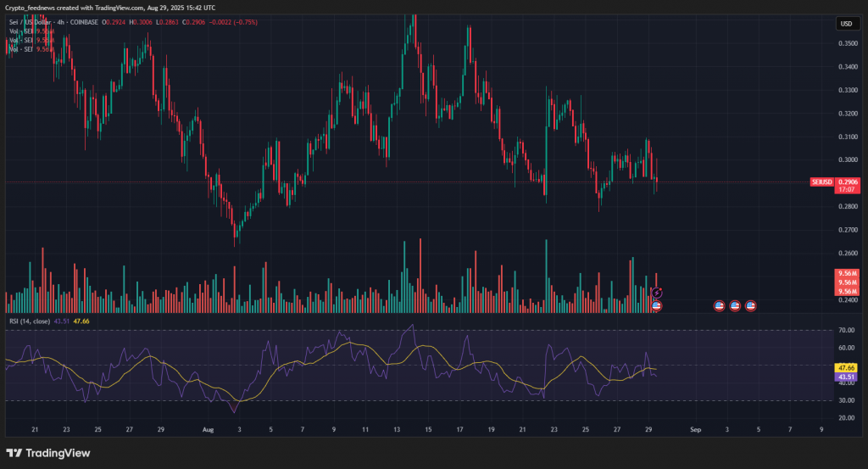Click the last US flag icon in the future dates area

pyautogui.click(x=750, y=305)
